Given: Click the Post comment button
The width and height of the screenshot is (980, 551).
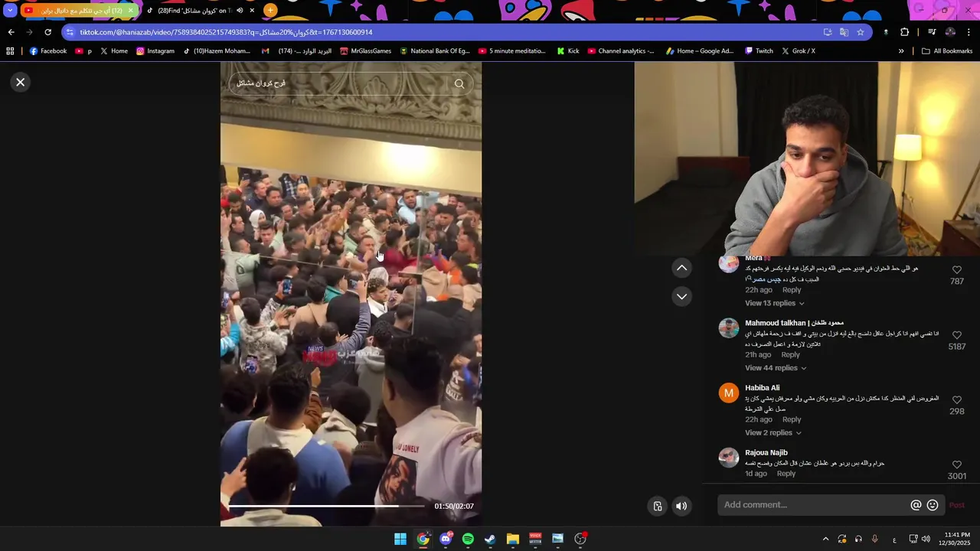Looking at the screenshot, I should 957,505.
